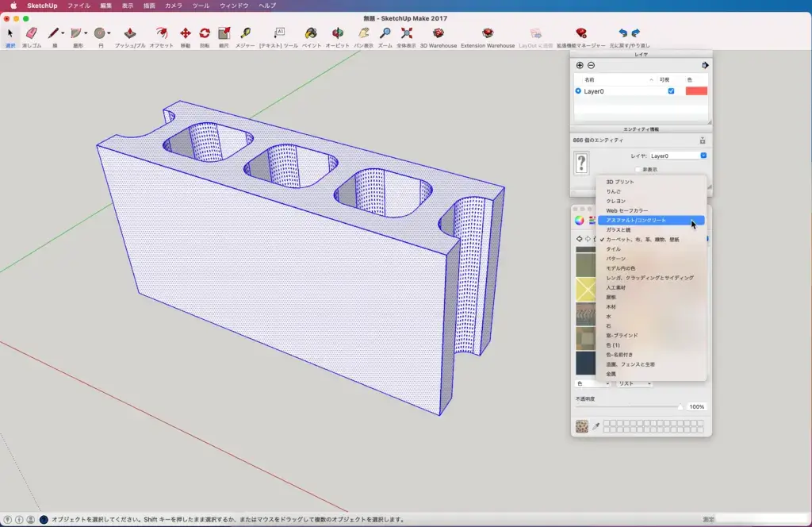The image size is (812, 527).
Task: Click the redo arrow in toolbar
Action: [635, 33]
